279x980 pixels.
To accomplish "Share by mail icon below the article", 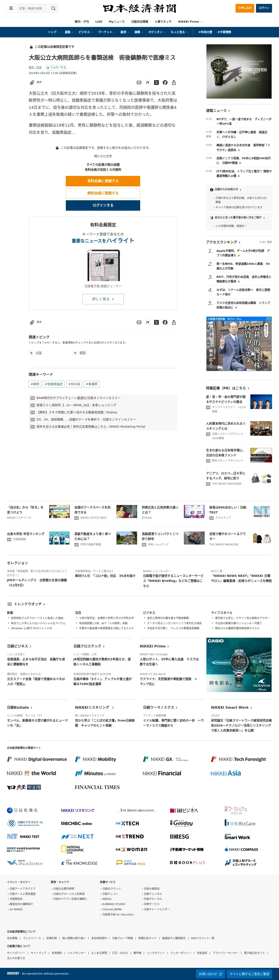I will coord(139,322).
